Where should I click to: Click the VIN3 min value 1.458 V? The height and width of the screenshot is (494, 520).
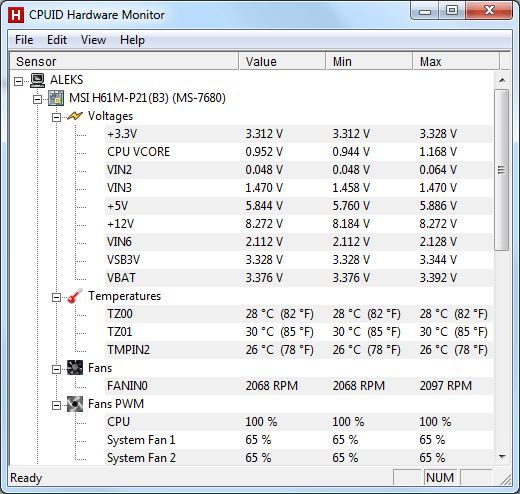(351, 188)
